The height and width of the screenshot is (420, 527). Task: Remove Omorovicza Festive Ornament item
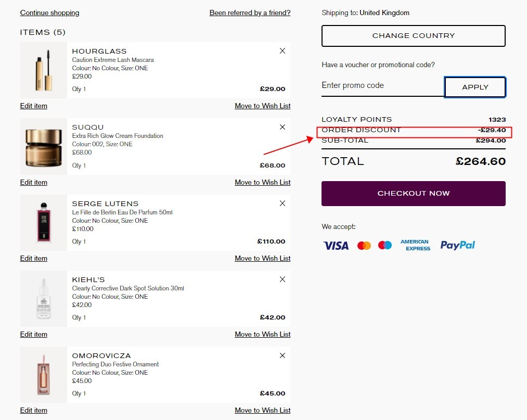click(x=282, y=355)
